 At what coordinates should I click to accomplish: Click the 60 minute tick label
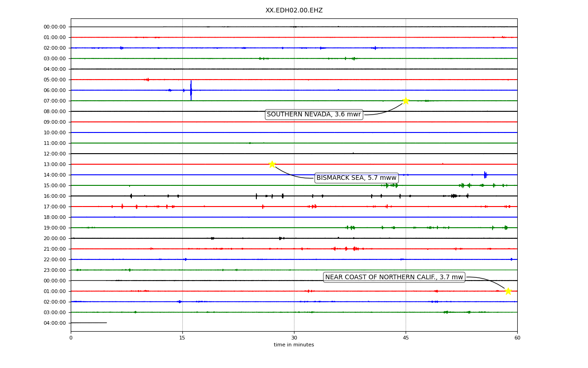(x=517, y=338)
